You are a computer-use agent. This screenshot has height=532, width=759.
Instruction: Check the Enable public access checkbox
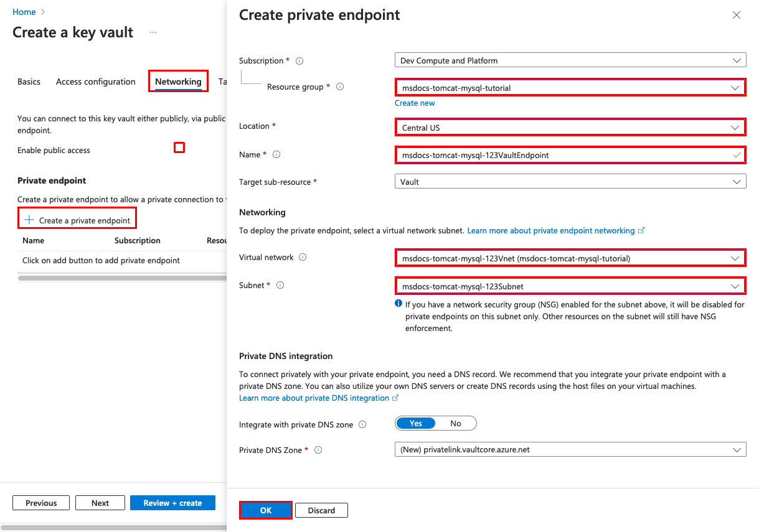(x=179, y=147)
